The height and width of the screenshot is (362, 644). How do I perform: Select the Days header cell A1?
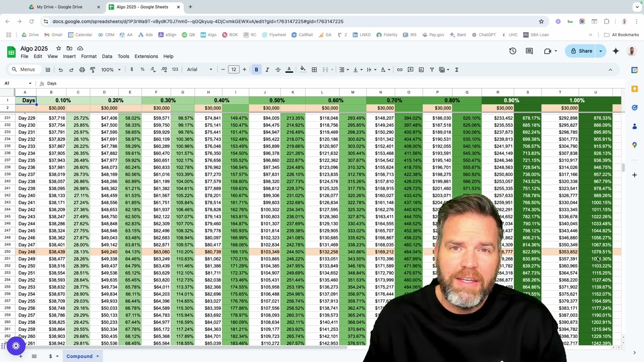point(25,101)
